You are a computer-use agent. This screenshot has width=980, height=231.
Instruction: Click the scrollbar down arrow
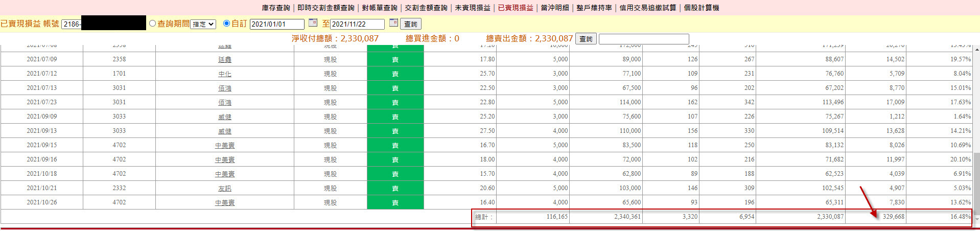coord(976,219)
